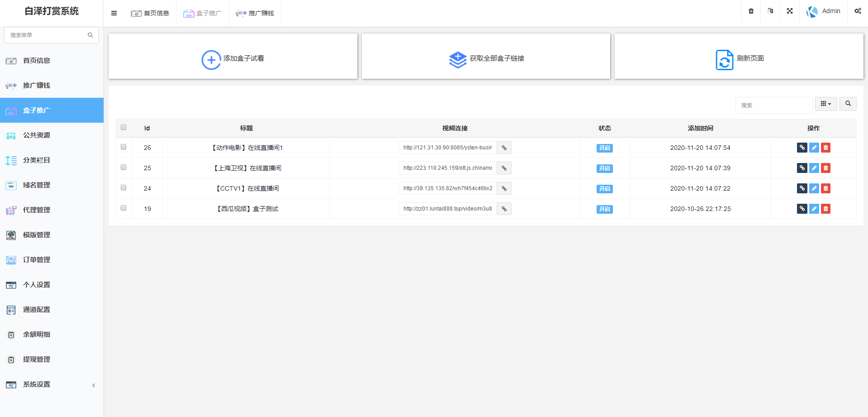The height and width of the screenshot is (417, 868).
Task: Check the checkbox for row 26
Action: click(123, 147)
